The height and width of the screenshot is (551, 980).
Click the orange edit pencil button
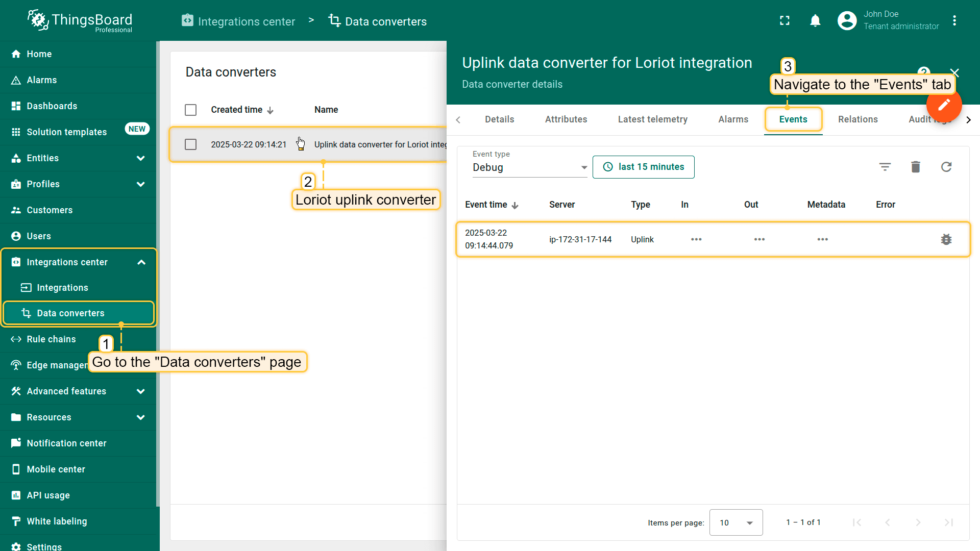[944, 105]
